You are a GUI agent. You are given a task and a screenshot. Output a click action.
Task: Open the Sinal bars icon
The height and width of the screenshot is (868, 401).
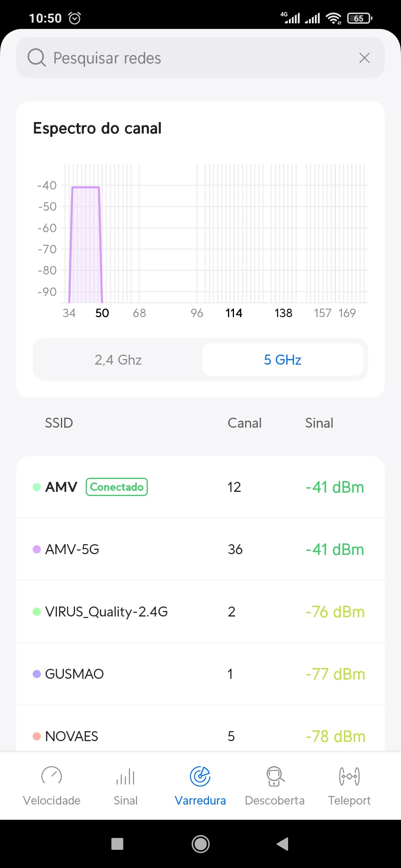125,776
